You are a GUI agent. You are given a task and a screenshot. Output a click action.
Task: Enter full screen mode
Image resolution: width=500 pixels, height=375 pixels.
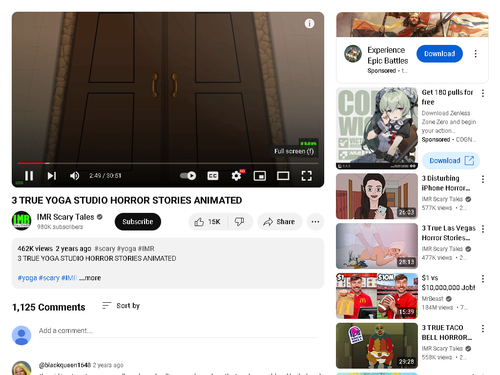coord(307,176)
